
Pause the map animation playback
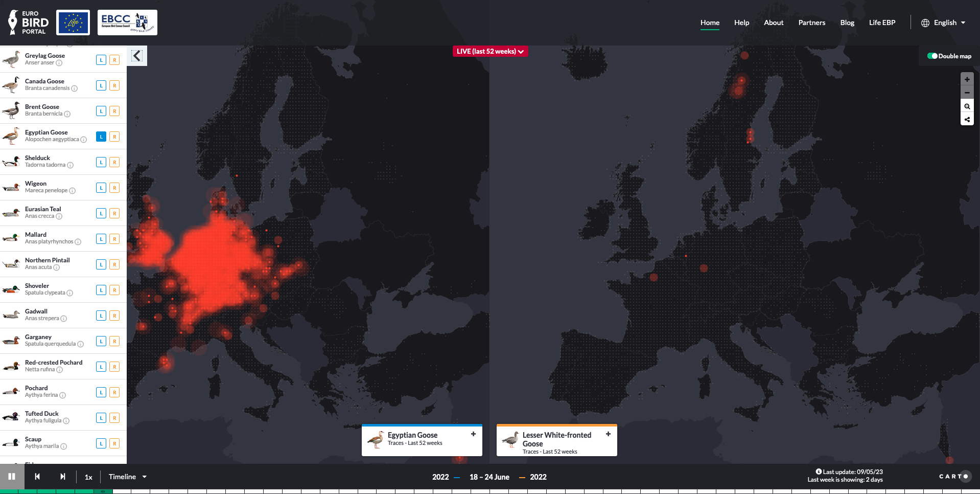(x=12, y=477)
